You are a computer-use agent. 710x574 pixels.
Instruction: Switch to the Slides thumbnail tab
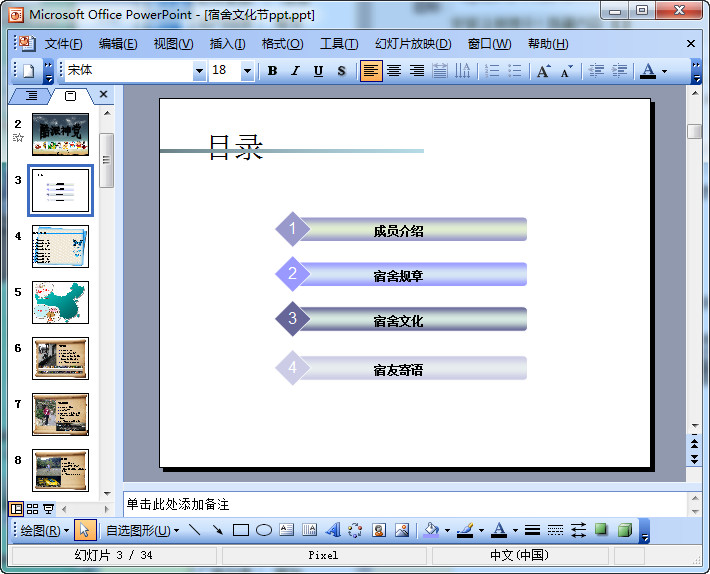tap(71, 96)
